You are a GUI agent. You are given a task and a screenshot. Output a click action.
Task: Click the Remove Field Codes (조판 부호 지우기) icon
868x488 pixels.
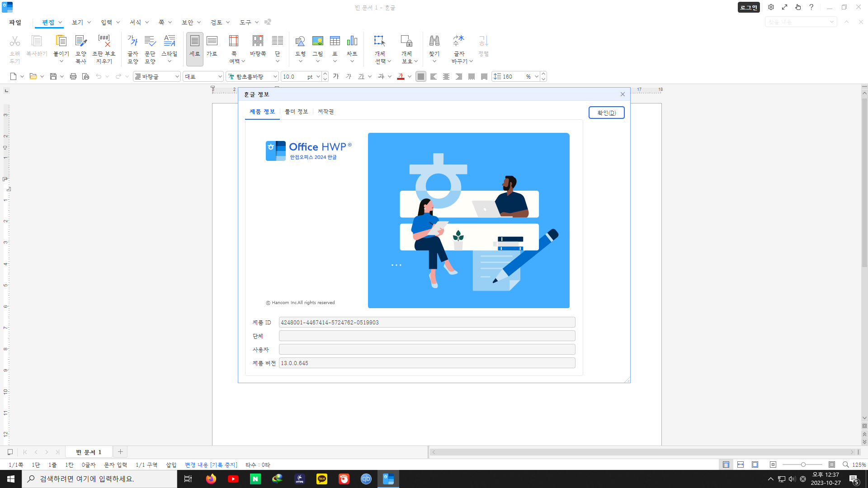tap(104, 41)
